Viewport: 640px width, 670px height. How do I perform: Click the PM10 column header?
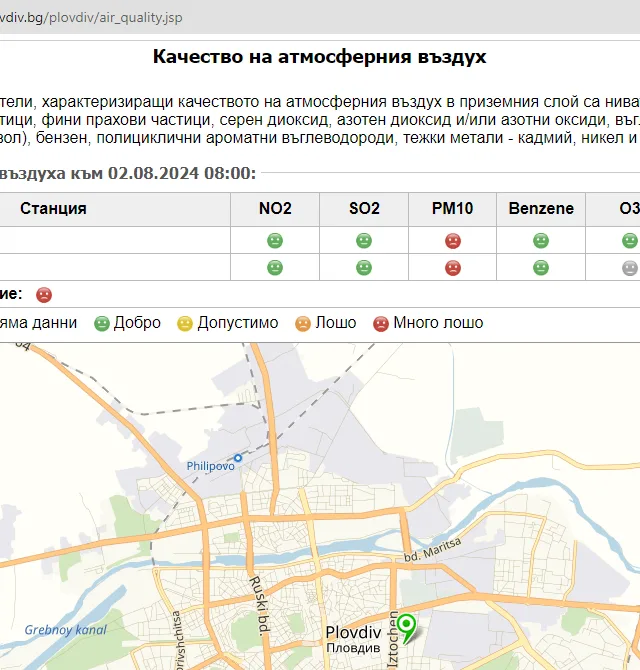[452, 209]
